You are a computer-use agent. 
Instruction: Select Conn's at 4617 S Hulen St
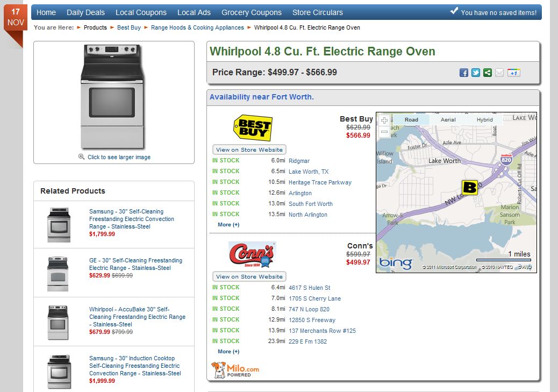click(310, 288)
